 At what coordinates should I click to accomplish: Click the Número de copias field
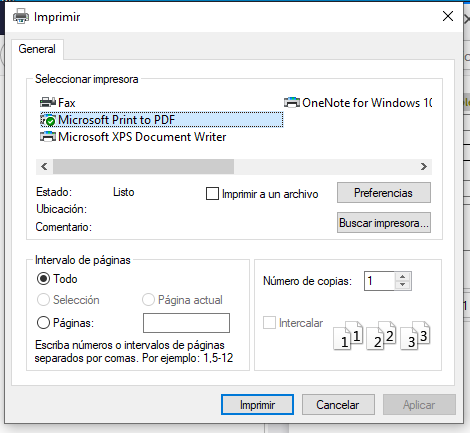380,281
